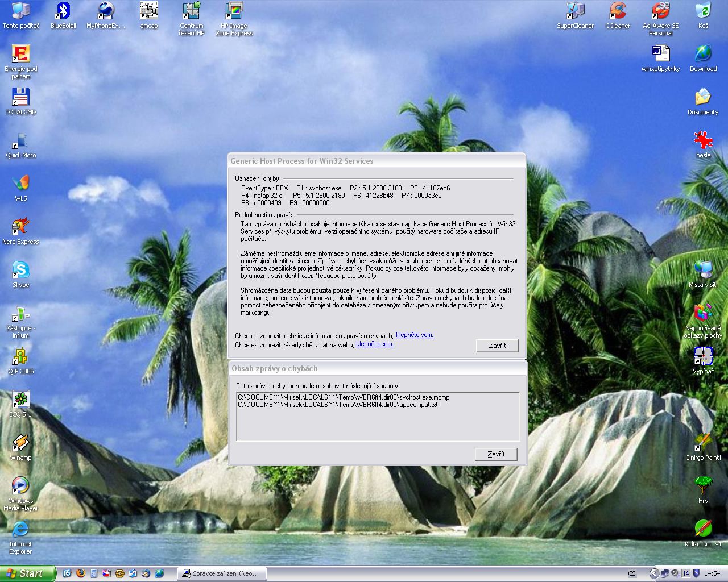728x582 pixels.
Task: Open the Start menu
Action: [28, 573]
